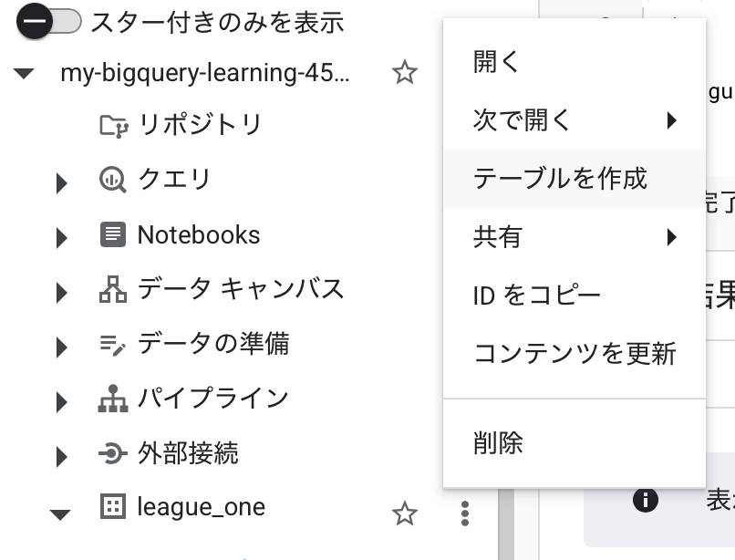This screenshot has width=735, height=560.
Task: Select the データの準備 icon
Action: click(x=110, y=344)
